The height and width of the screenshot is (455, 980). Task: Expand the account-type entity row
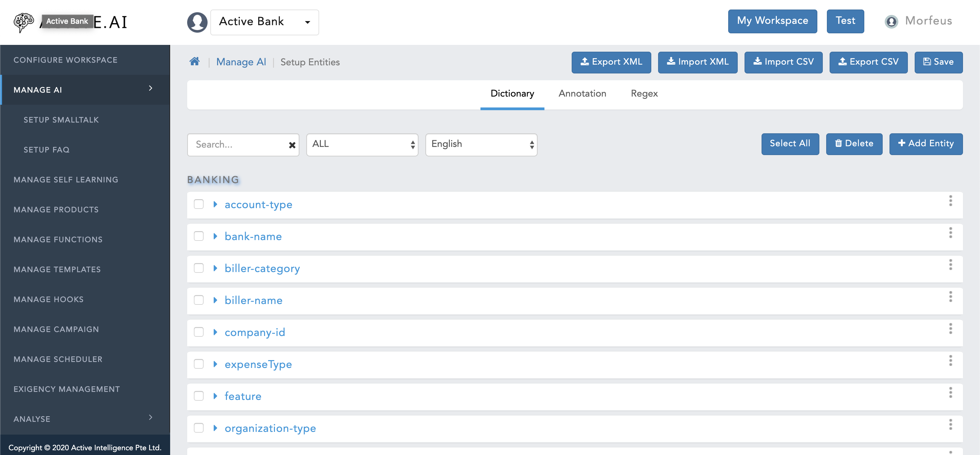216,204
